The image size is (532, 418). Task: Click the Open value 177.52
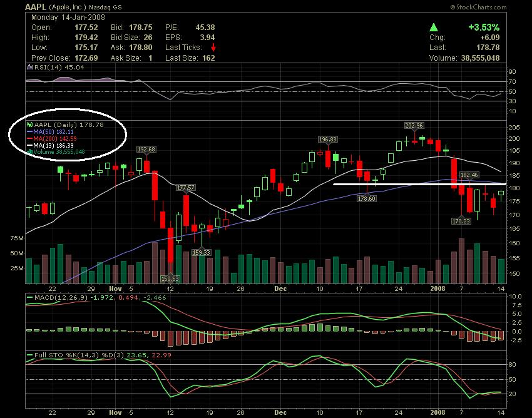(86, 28)
